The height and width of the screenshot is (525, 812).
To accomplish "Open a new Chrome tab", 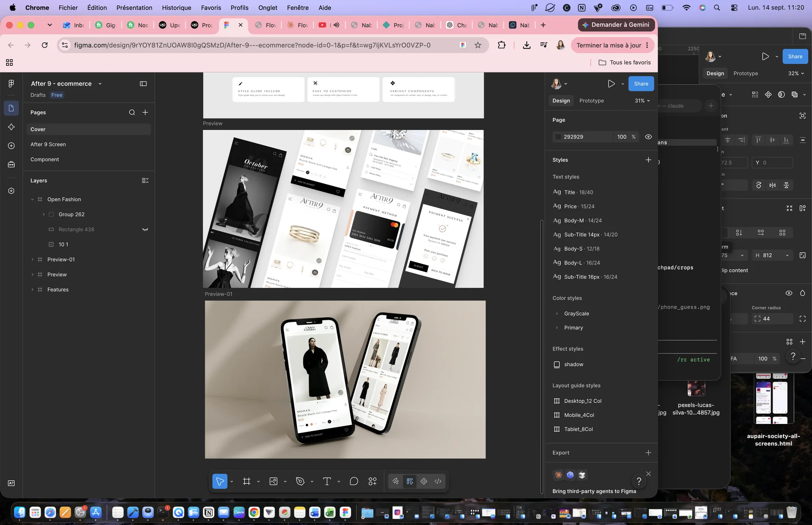I will pos(543,25).
